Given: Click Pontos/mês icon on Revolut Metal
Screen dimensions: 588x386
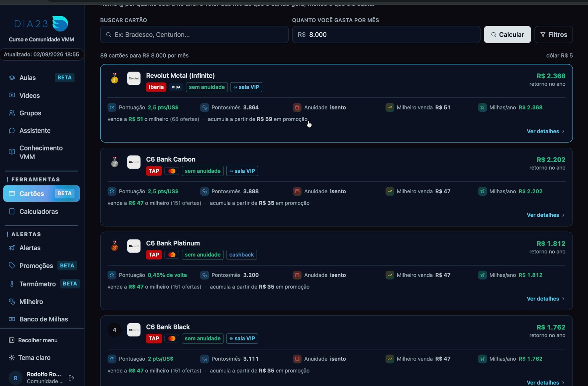Looking at the screenshot, I should pyautogui.click(x=204, y=108).
